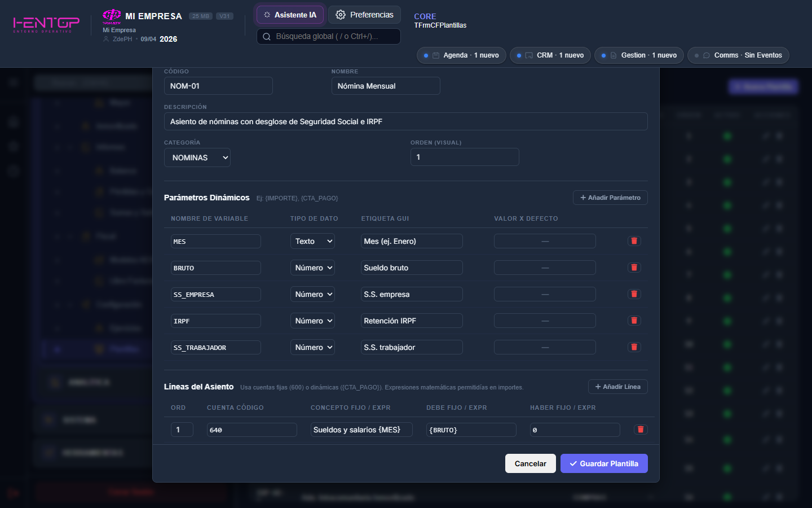
Task: Toggle the status dot on the Gestion pill
Action: (x=603, y=55)
